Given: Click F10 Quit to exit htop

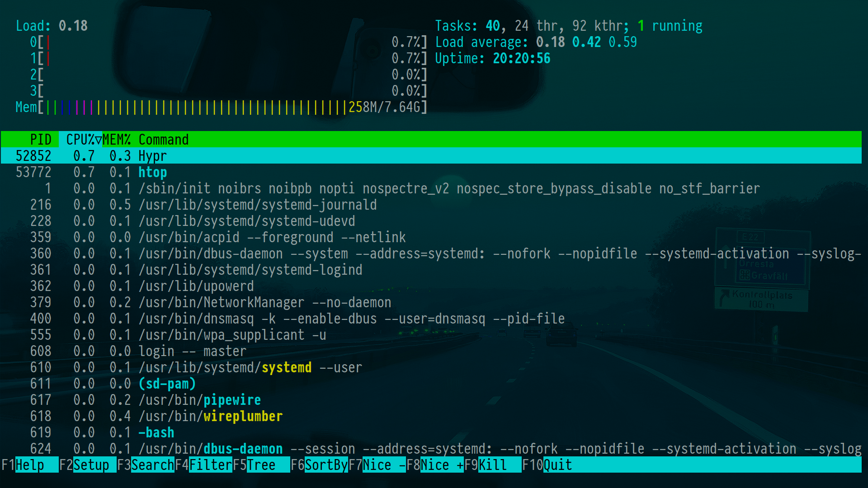Looking at the screenshot, I should pyautogui.click(x=547, y=465).
